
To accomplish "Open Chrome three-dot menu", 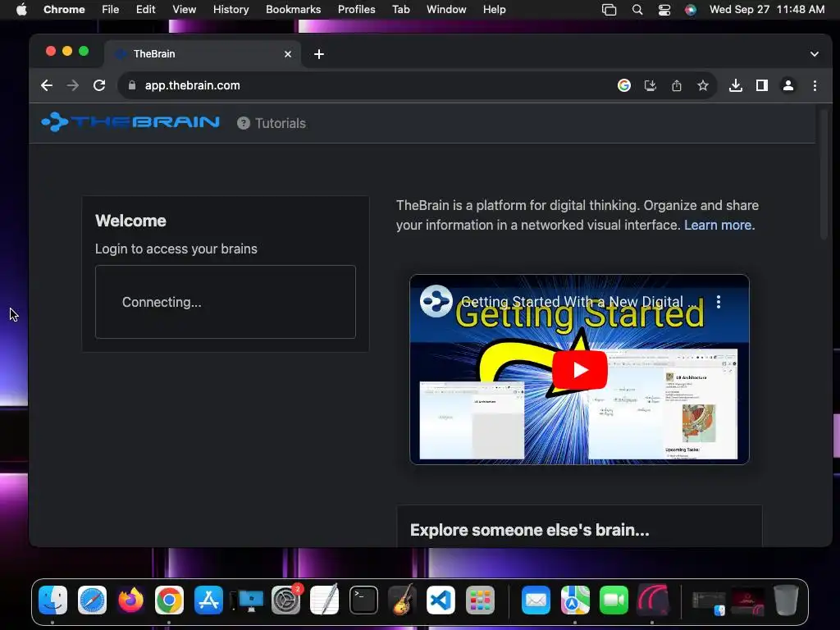I will point(815,85).
